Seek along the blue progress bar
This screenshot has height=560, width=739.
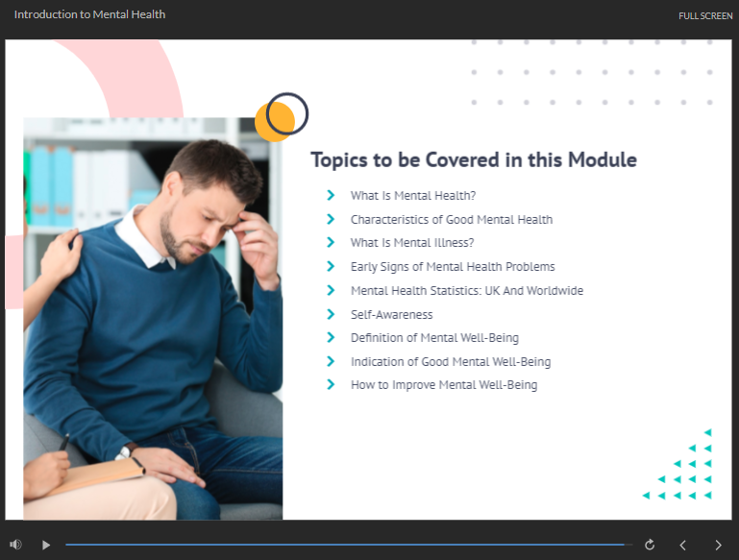click(x=348, y=545)
